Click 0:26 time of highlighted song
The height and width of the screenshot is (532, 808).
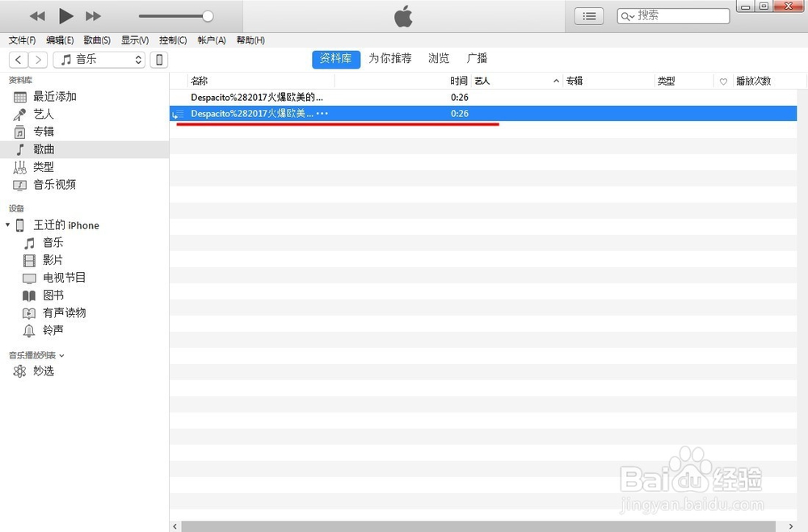tap(460, 113)
